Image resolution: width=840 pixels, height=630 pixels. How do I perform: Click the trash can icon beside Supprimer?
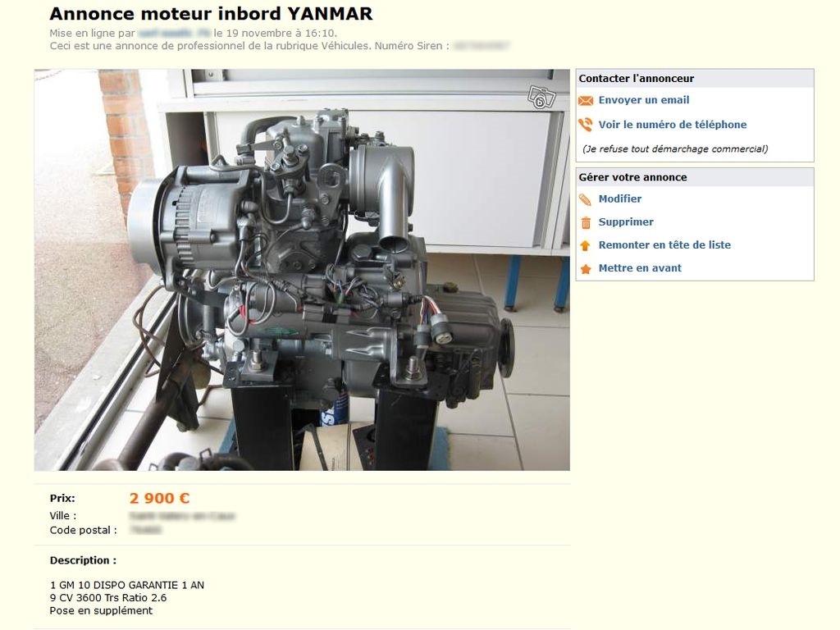[586, 222]
